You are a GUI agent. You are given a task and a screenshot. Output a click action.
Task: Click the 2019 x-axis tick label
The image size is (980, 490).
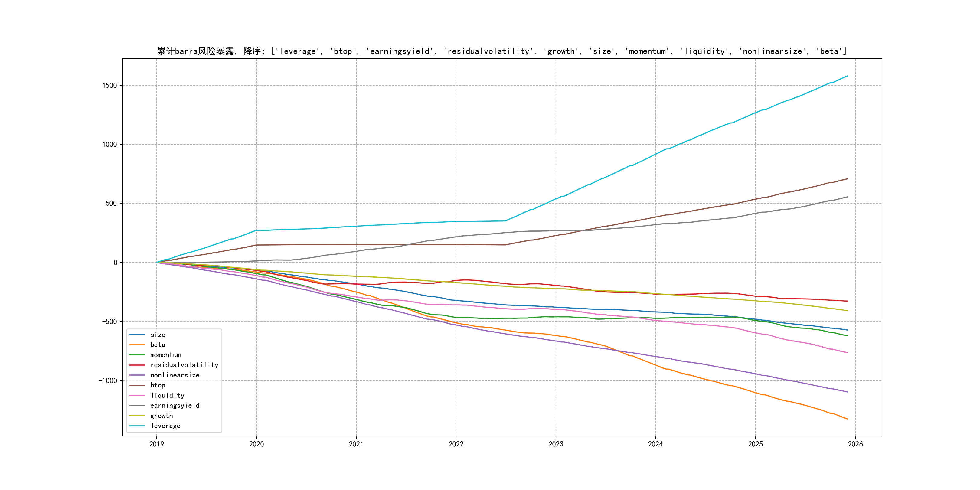pos(156,444)
